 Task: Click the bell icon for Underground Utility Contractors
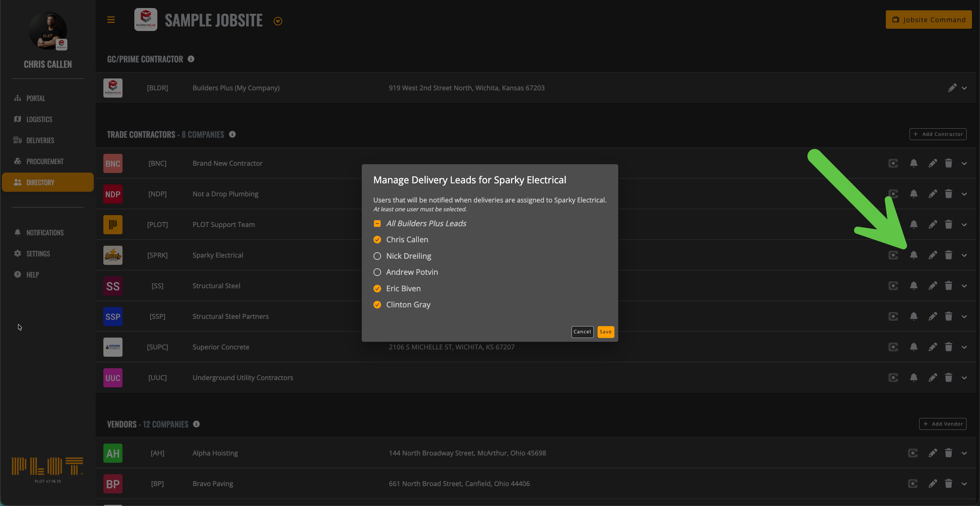point(913,377)
